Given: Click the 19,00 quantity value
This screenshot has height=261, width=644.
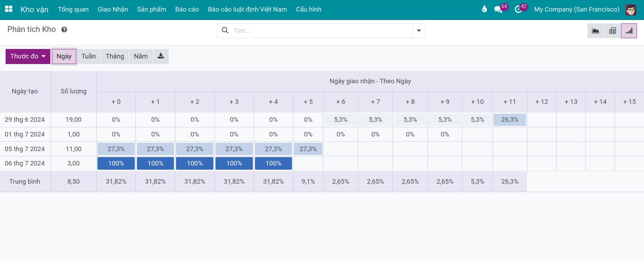Looking at the screenshot, I should click(73, 120).
